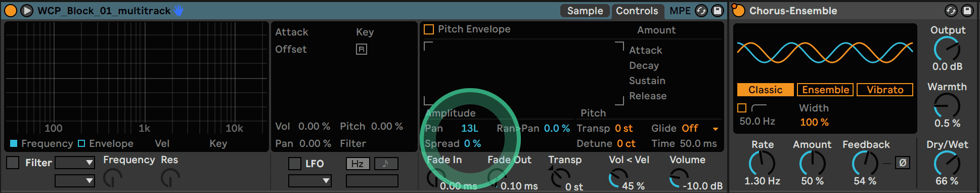Switch to the MPE tab
The image size is (980, 193).
click(680, 11)
